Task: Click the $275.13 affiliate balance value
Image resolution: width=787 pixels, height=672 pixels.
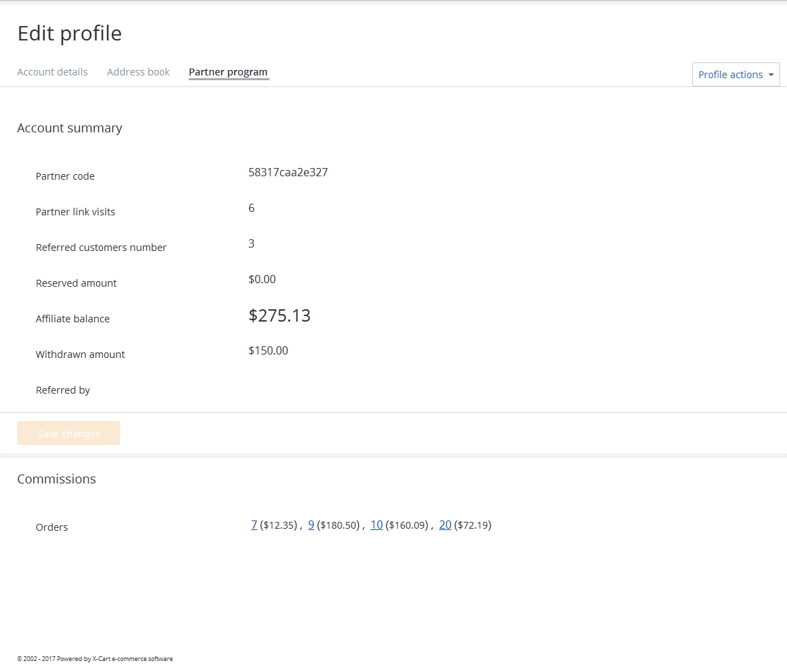Action: point(279,316)
